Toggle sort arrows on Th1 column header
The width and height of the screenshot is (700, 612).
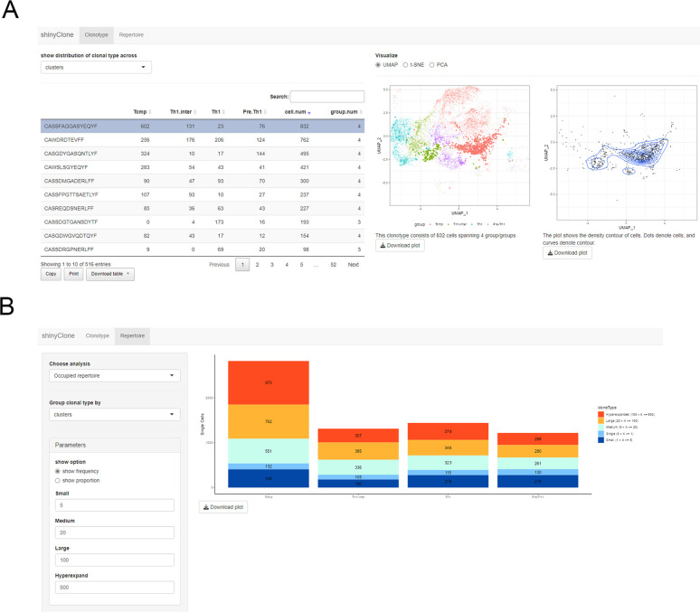point(223,112)
